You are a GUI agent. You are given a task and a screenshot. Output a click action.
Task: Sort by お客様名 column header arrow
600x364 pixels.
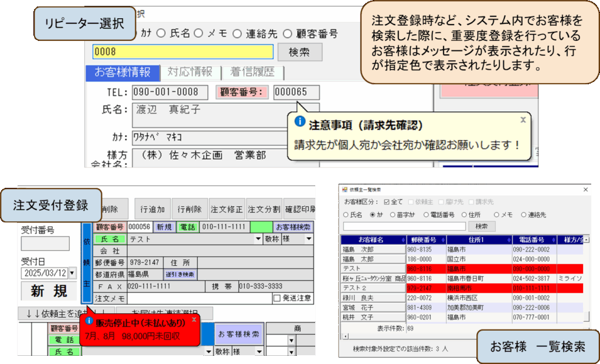(403, 239)
